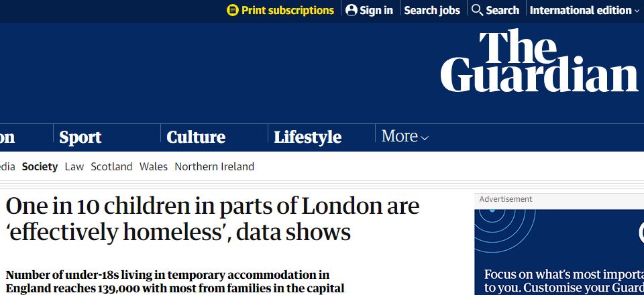Image resolution: width=644 pixels, height=295 pixels.
Task: Click the Sign in text
Action: pyautogui.click(x=376, y=10)
